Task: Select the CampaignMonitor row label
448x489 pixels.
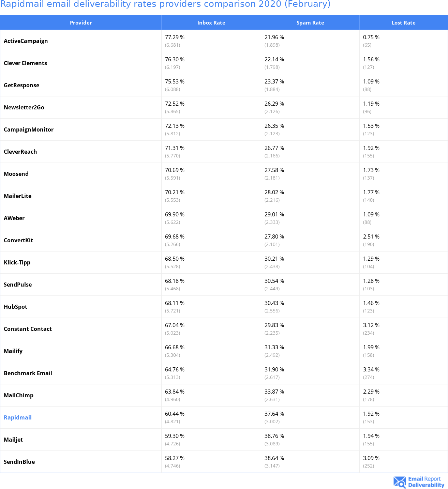Action: tap(29, 129)
